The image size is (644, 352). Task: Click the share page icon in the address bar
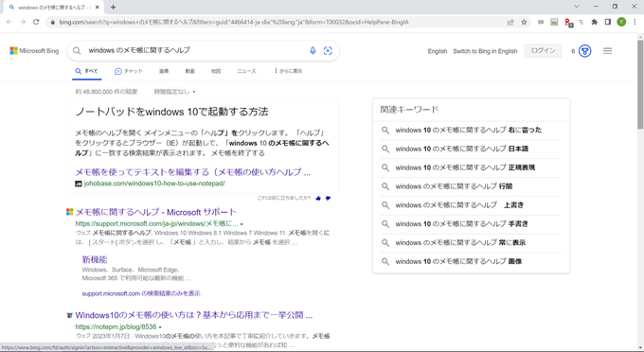510,22
